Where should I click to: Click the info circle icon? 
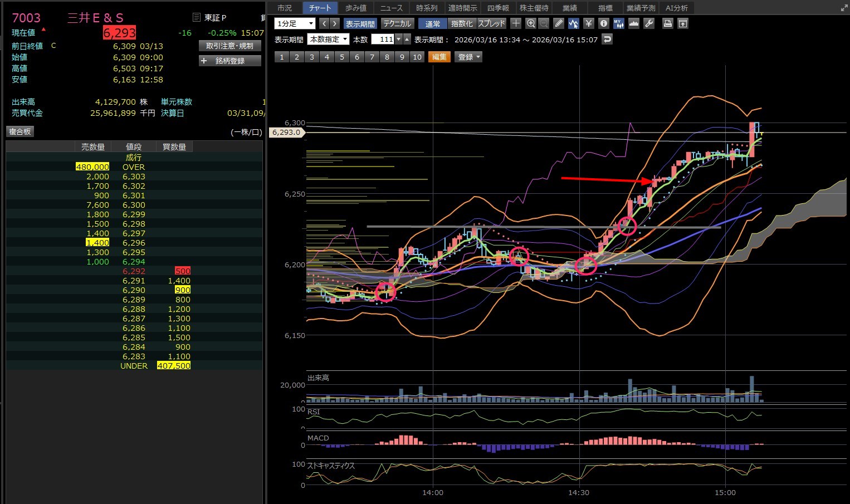[x=603, y=23]
